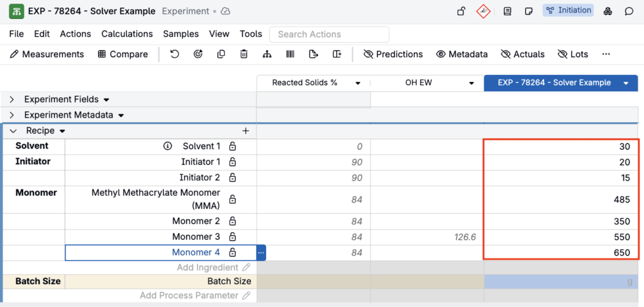644x307 pixels.
Task: Open the Samples menu
Action: pyautogui.click(x=180, y=34)
